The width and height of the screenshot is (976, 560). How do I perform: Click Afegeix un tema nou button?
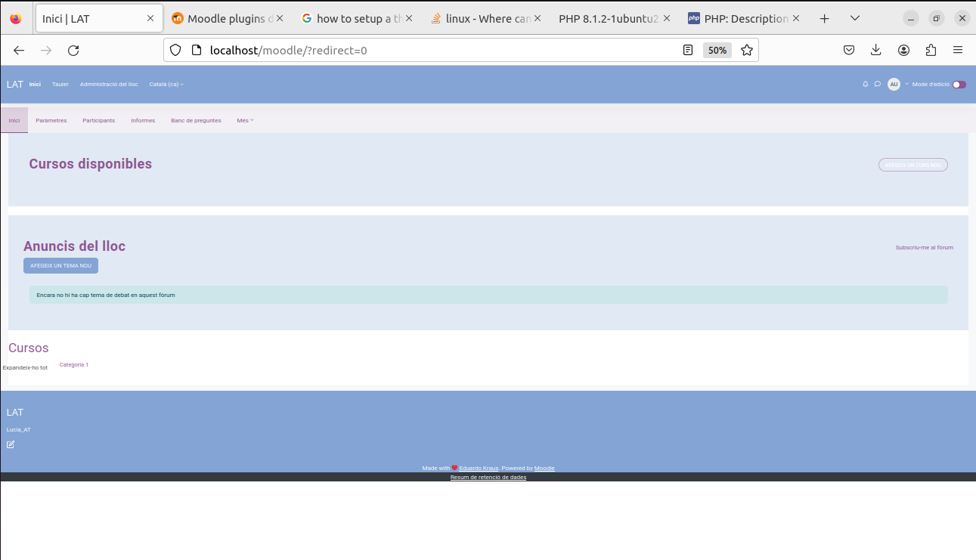click(60, 265)
